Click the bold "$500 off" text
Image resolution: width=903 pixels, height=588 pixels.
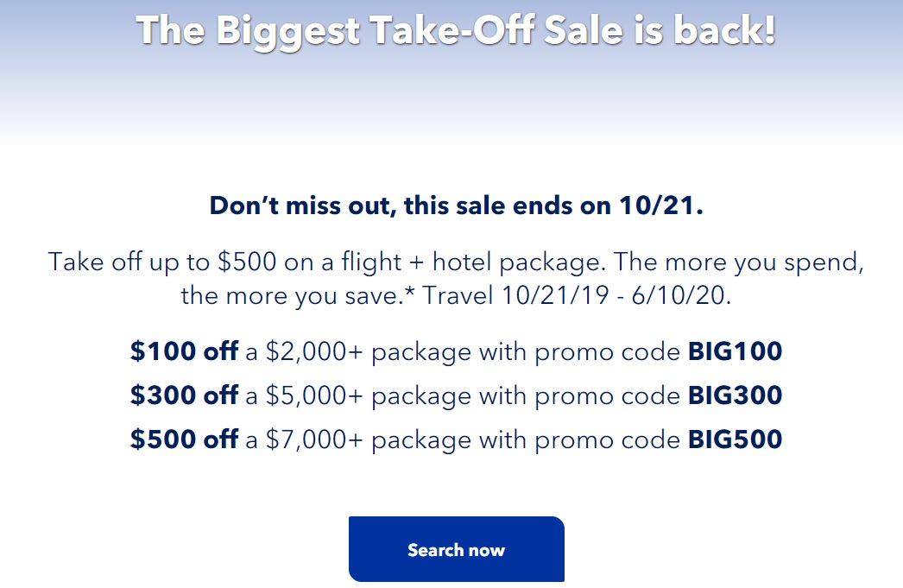(x=184, y=439)
